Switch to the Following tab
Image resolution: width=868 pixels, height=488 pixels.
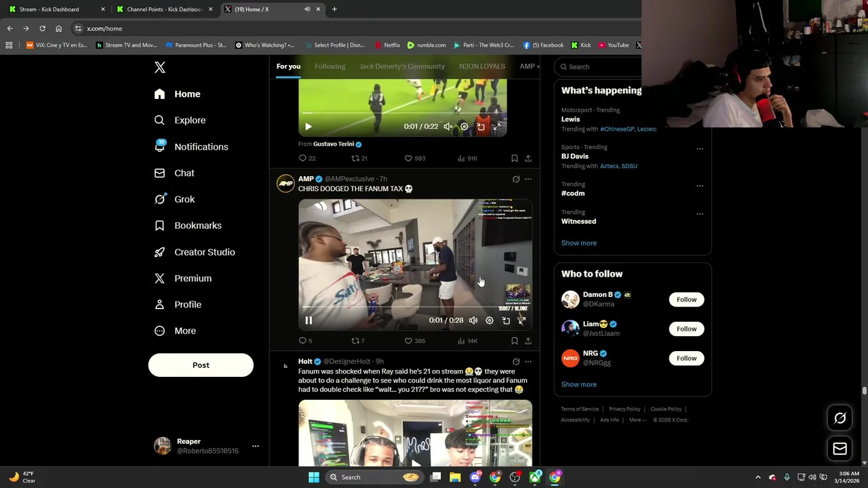[330, 66]
